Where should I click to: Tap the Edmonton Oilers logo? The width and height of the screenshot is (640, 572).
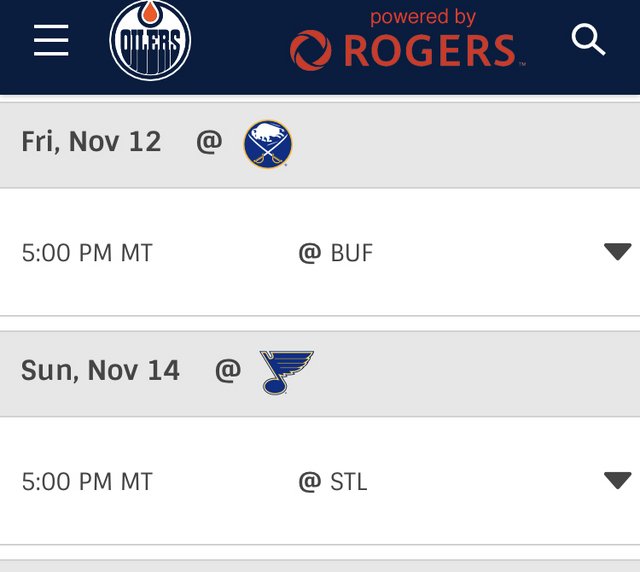click(150, 40)
